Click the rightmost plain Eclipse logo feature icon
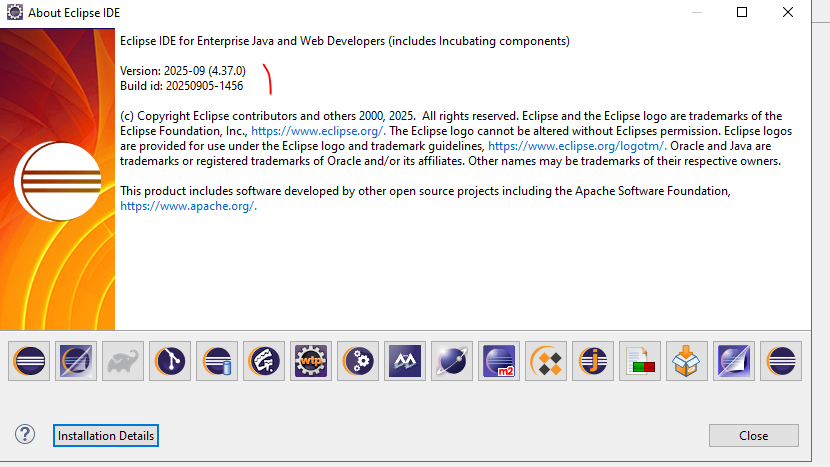This screenshot has width=830, height=467. coord(781,361)
